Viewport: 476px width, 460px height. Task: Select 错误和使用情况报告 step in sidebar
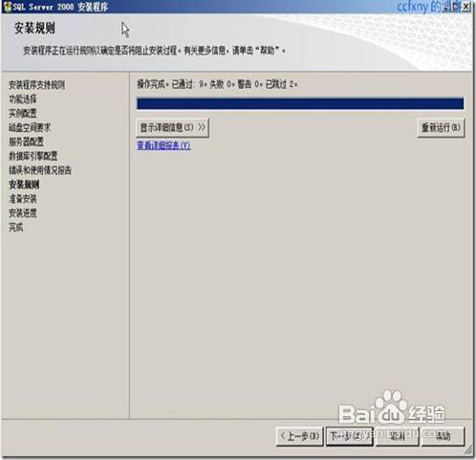[x=40, y=170]
